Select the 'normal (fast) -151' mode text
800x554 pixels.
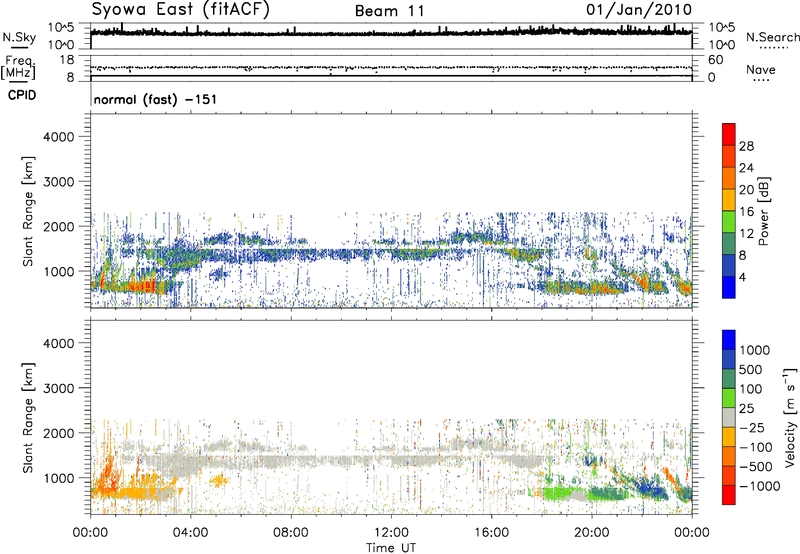pos(155,99)
